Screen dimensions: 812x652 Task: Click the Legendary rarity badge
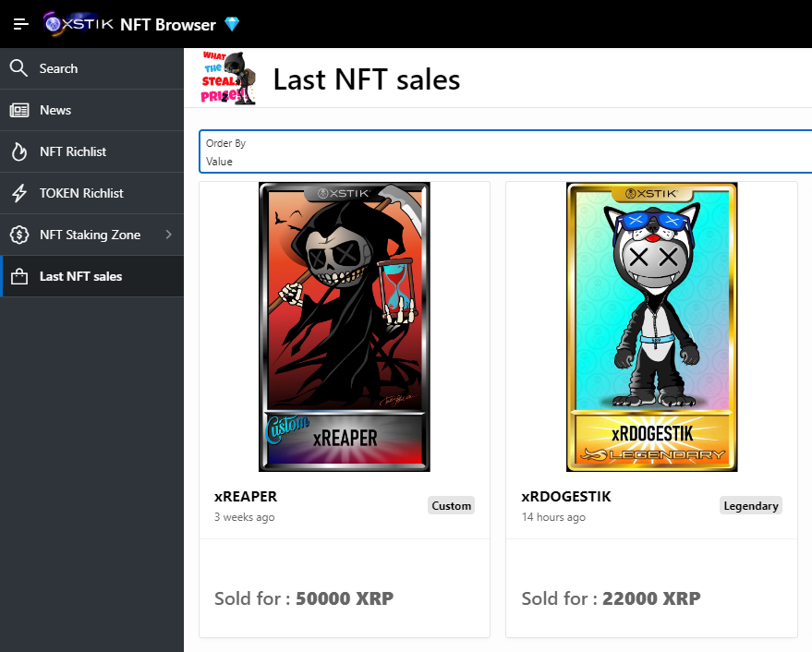pos(751,505)
